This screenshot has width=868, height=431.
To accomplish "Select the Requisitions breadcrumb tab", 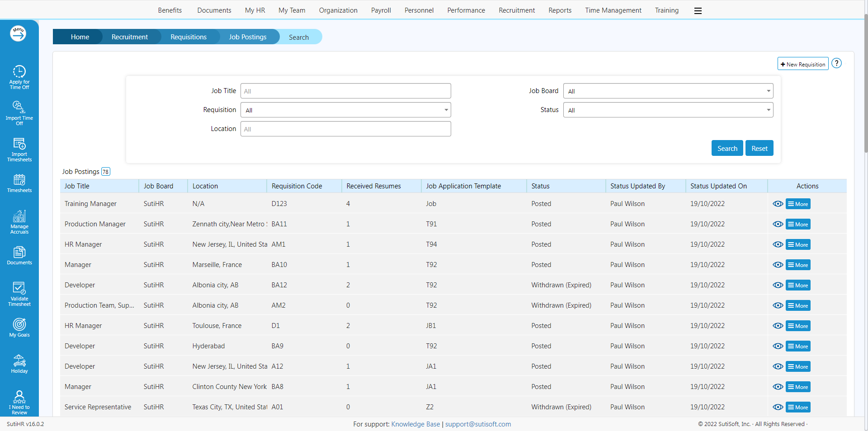I will pyautogui.click(x=188, y=37).
